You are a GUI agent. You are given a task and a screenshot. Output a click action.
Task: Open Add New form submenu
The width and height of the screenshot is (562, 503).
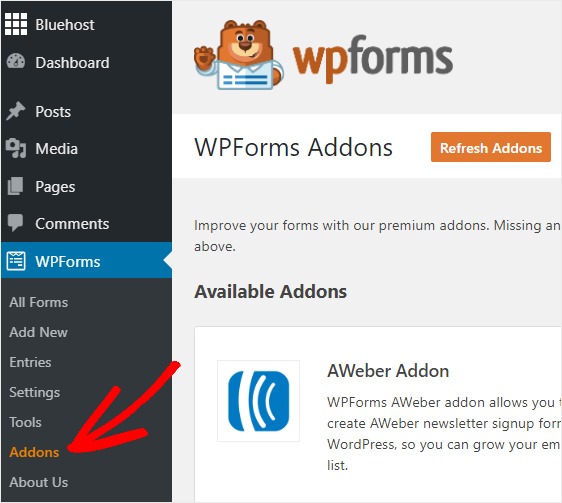[38, 332]
